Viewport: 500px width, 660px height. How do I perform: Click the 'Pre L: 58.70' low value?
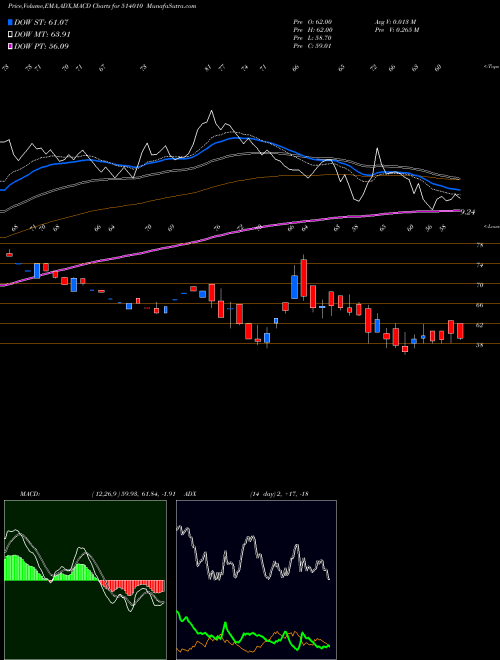click(x=313, y=38)
